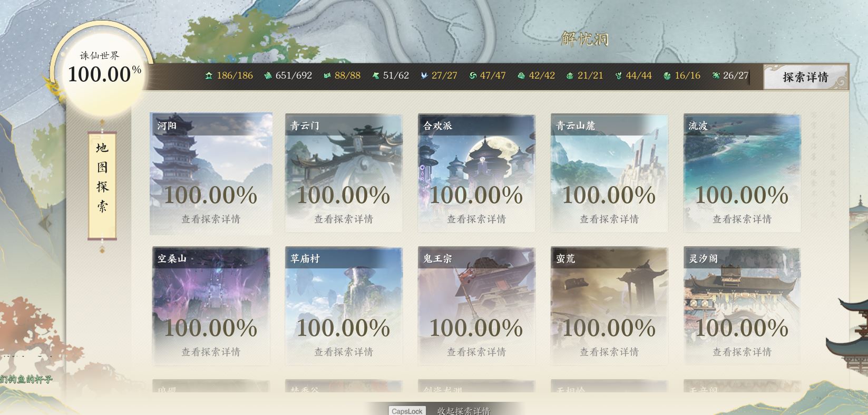This screenshot has height=415, width=868.
Task: Open the 空桑山 map card
Action: pyautogui.click(x=211, y=306)
